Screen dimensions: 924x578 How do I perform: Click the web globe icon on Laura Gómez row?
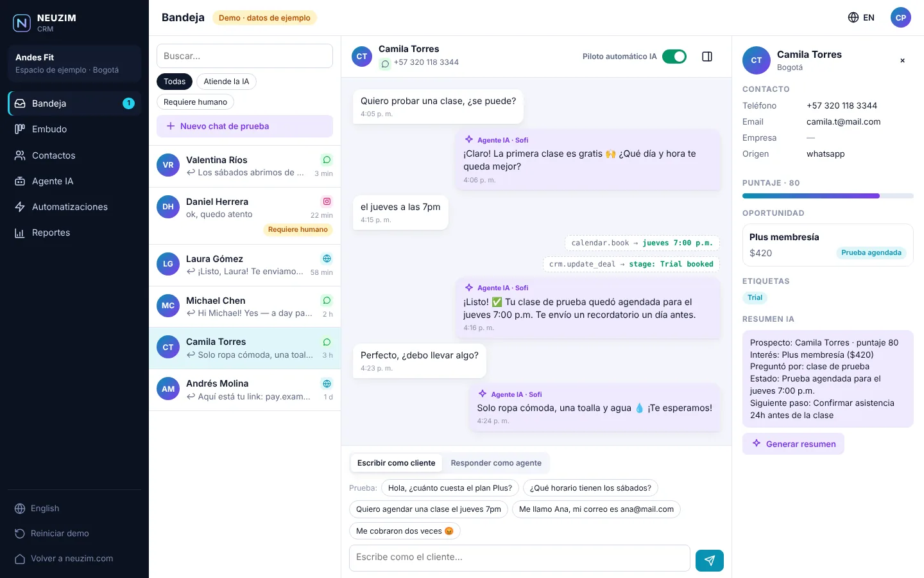pos(327,259)
